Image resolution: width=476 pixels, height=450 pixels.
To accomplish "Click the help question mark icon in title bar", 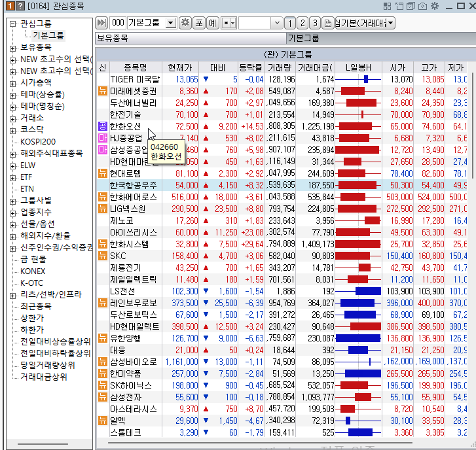I will [x=20, y=6].
